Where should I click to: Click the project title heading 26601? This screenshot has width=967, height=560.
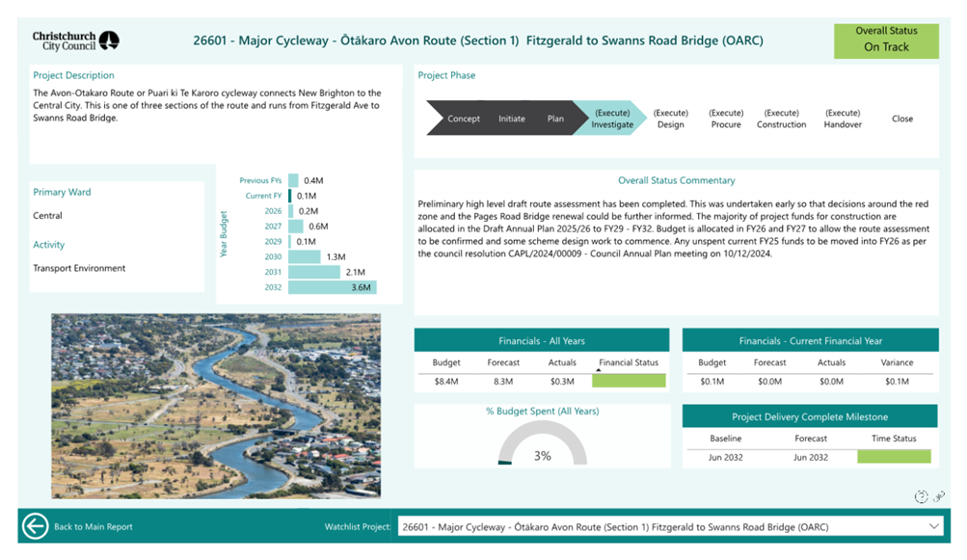tap(478, 40)
